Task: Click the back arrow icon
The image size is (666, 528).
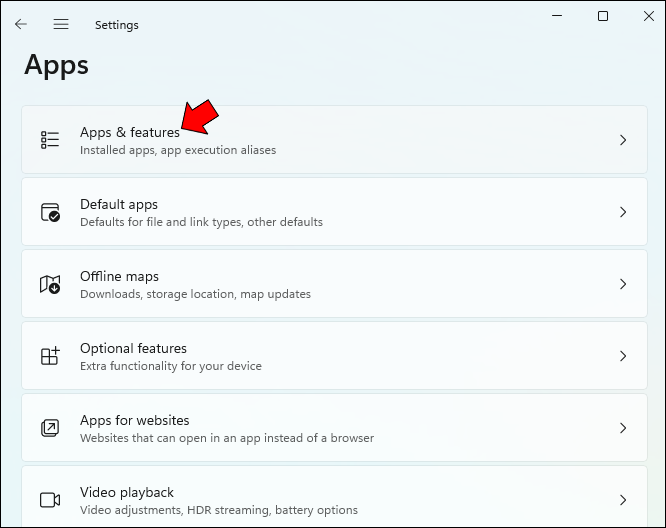Action: 21,24
